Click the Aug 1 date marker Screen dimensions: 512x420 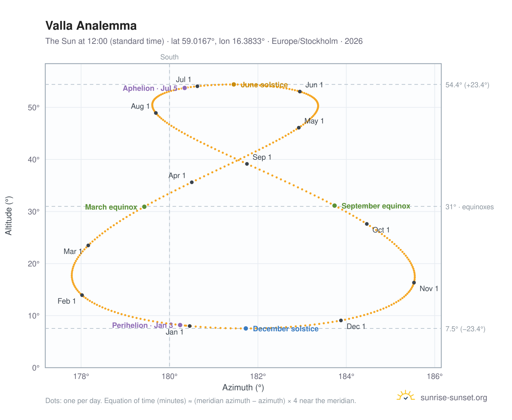156,113
